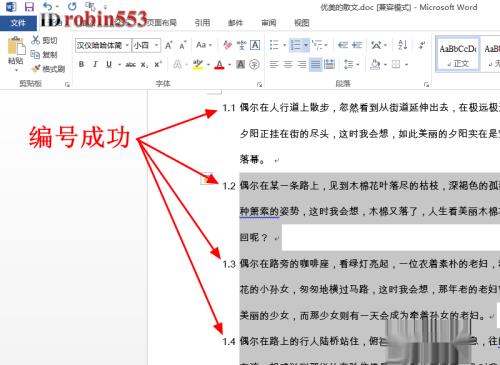
Task: Select the 正文 style
Action: click(x=458, y=54)
